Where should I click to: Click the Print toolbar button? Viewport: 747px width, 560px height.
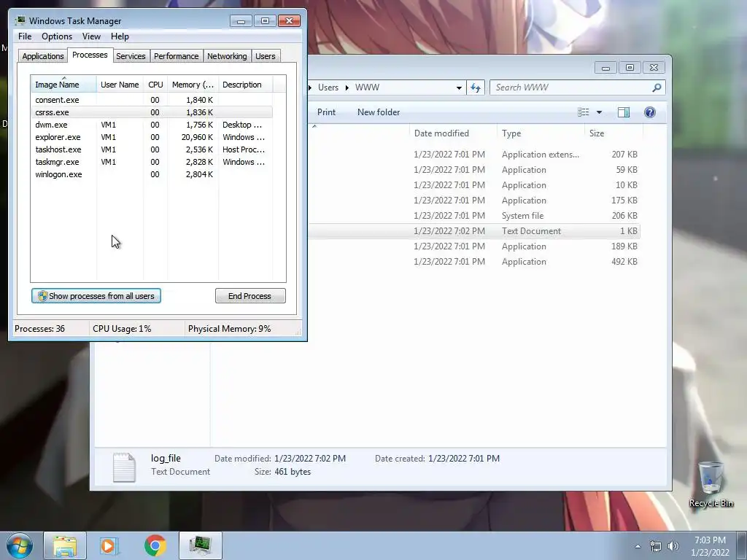pyautogui.click(x=326, y=112)
